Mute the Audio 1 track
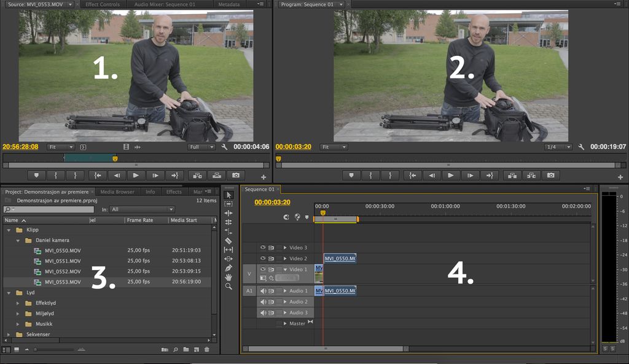 [x=264, y=290]
